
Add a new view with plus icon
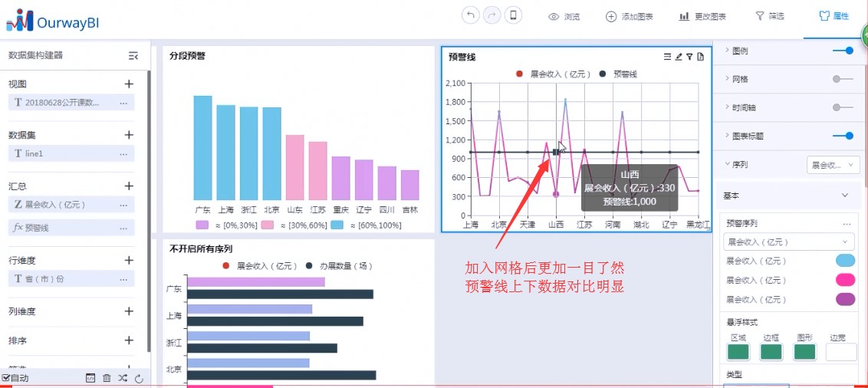click(x=129, y=84)
